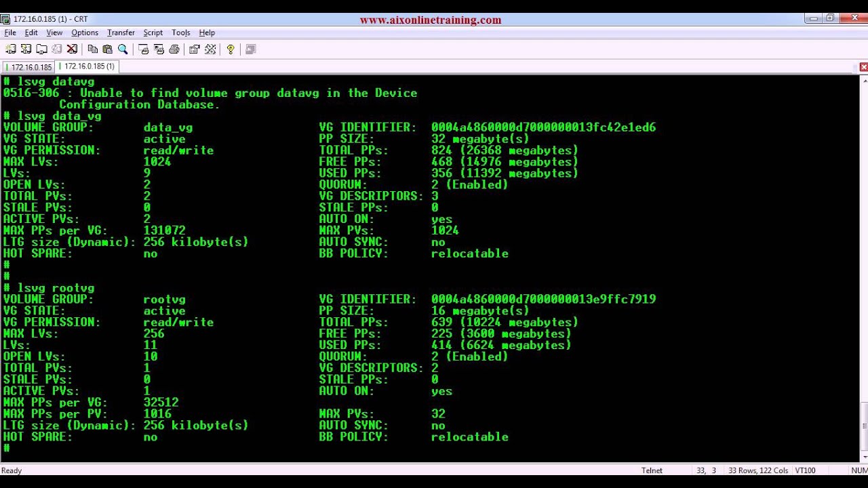Click 'Telnet' in the status bar
The height and width of the screenshot is (488, 868).
(x=652, y=470)
